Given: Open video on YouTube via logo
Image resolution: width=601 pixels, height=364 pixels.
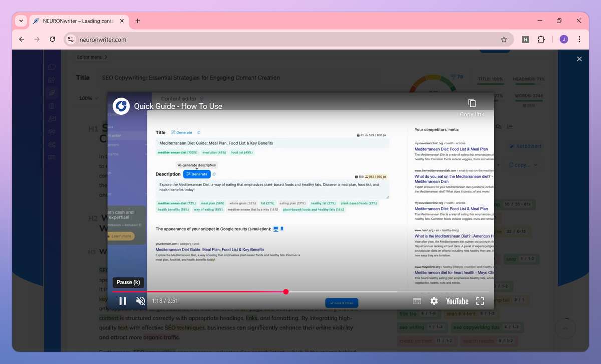Looking at the screenshot, I should 457,301.
